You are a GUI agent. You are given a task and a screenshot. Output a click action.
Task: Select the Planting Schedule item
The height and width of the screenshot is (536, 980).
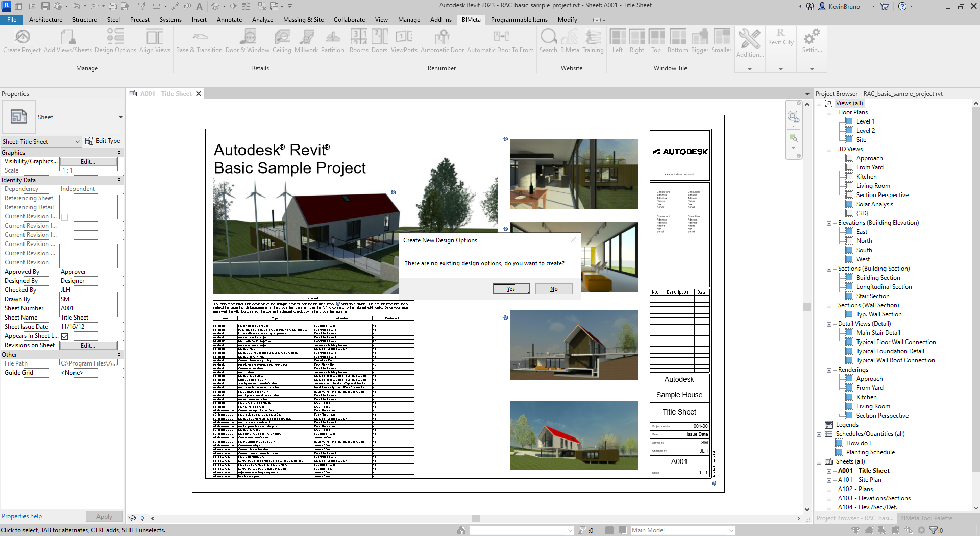click(870, 452)
